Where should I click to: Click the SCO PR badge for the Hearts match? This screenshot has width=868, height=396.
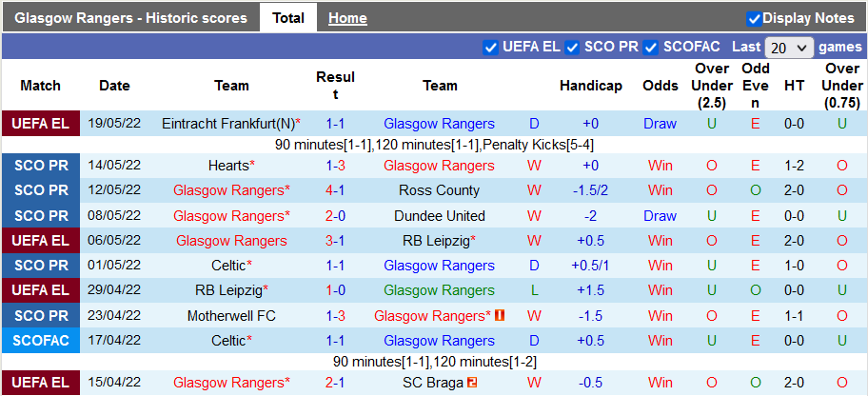pyautogui.click(x=40, y=166)
